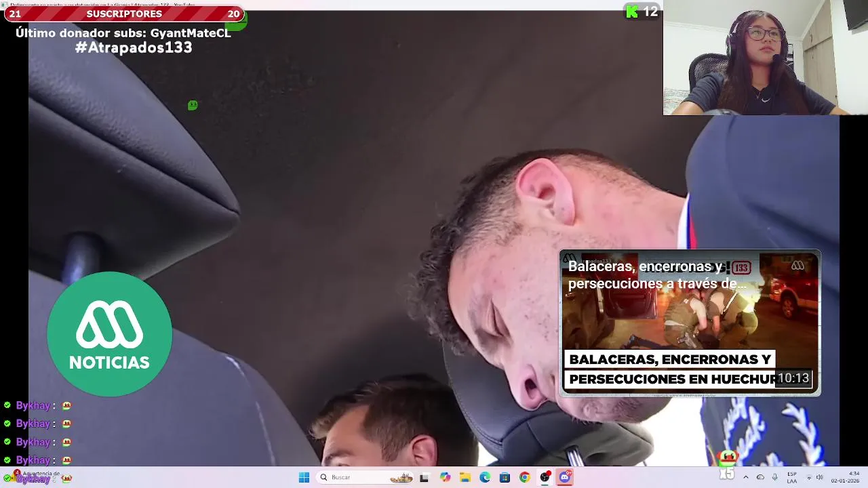Switch to OBS Studio in the taskbar
Image resolution: width=868 pixels, height=488 pixels.
545,477
